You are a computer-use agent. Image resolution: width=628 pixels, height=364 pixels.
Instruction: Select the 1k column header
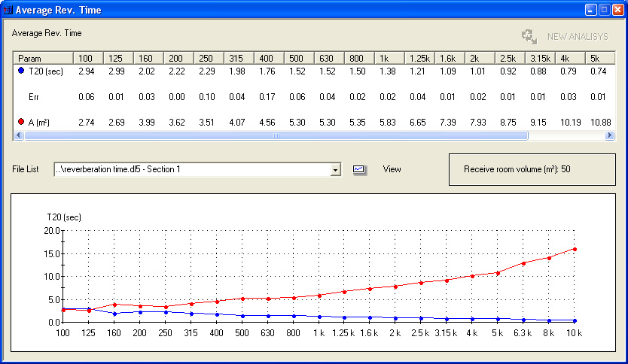point(389,59)
